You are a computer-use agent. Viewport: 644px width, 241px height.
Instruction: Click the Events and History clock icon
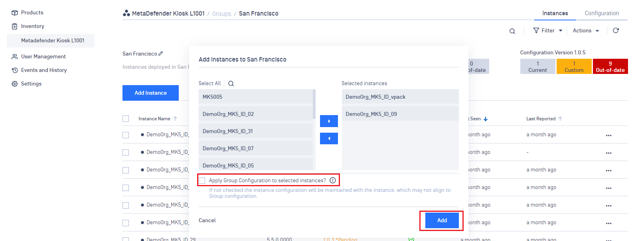pos(15,70)
